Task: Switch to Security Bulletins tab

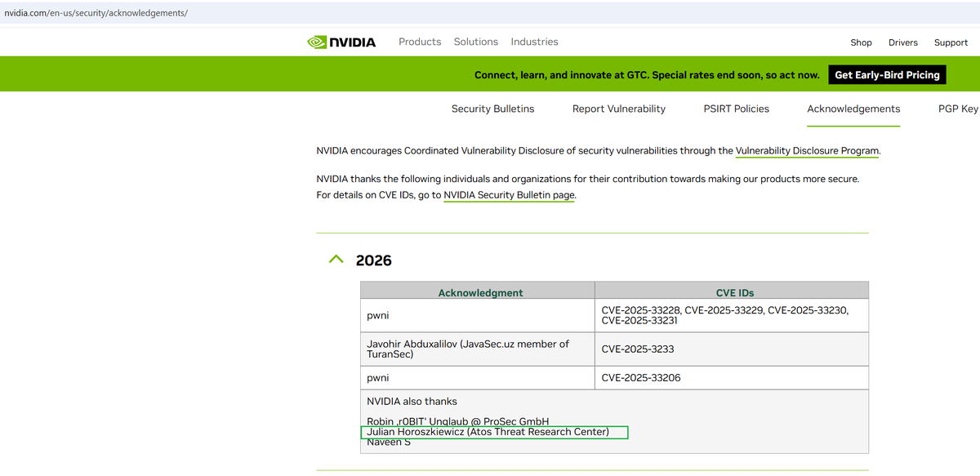Action: [492, 109]
